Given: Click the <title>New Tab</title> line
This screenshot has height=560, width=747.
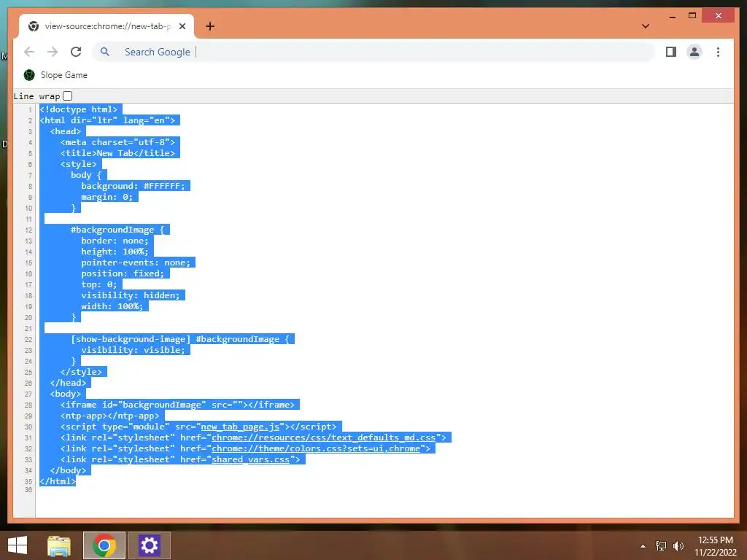Looking at the screenshot, I should click(x=117, y=153).
